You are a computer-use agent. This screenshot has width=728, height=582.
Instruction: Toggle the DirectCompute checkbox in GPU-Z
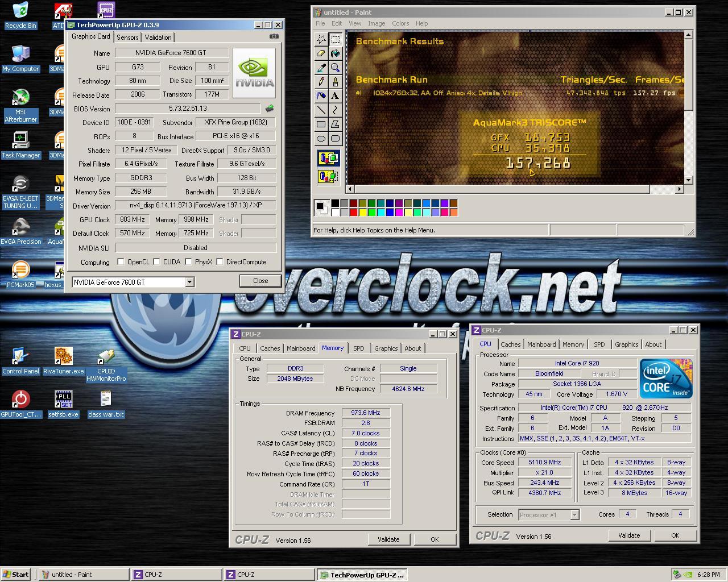pos(220,262)
